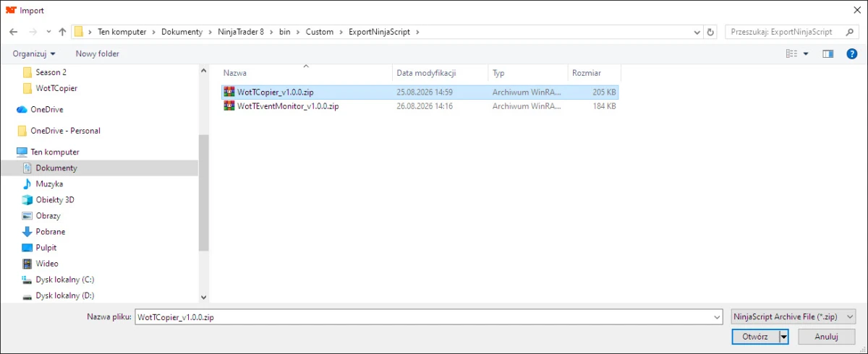The height and width of the screenshot is (354, 868).
Task: Open the Obrazy folder
Action: pyautogui.click(x=48, y=215)
